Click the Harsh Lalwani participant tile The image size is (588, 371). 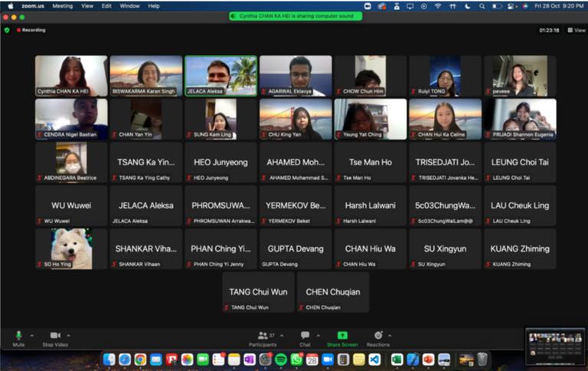click(x=371, y=206)
